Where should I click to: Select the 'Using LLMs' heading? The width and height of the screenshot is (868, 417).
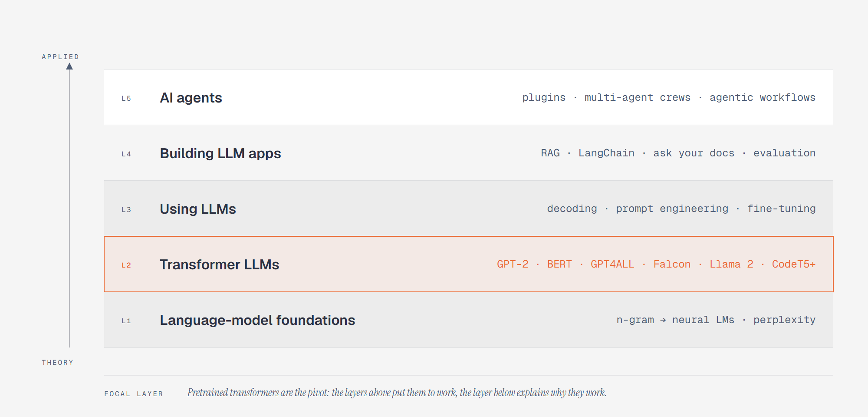[198, 209]
